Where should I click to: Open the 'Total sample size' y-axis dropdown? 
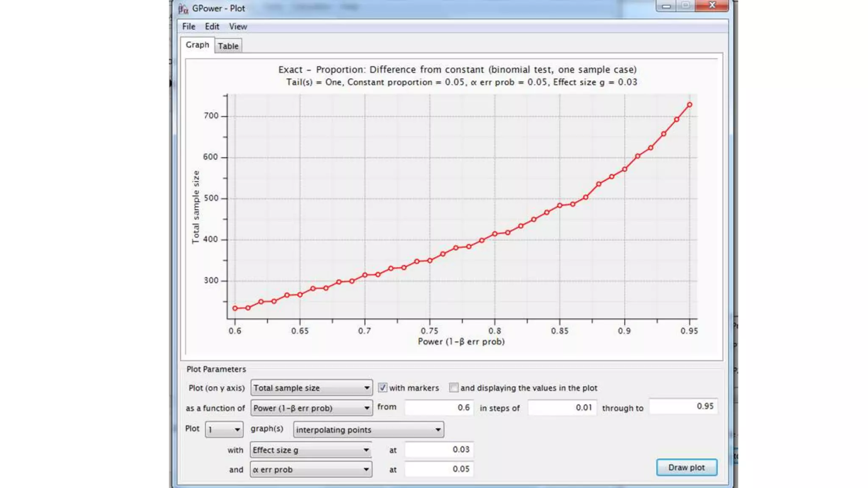[312, 388]
